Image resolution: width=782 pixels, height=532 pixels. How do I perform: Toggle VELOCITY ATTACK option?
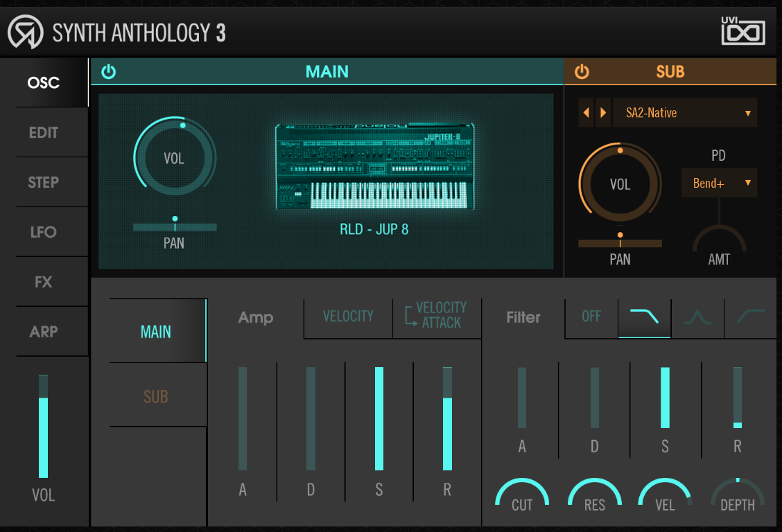click(x=437, y=315)
